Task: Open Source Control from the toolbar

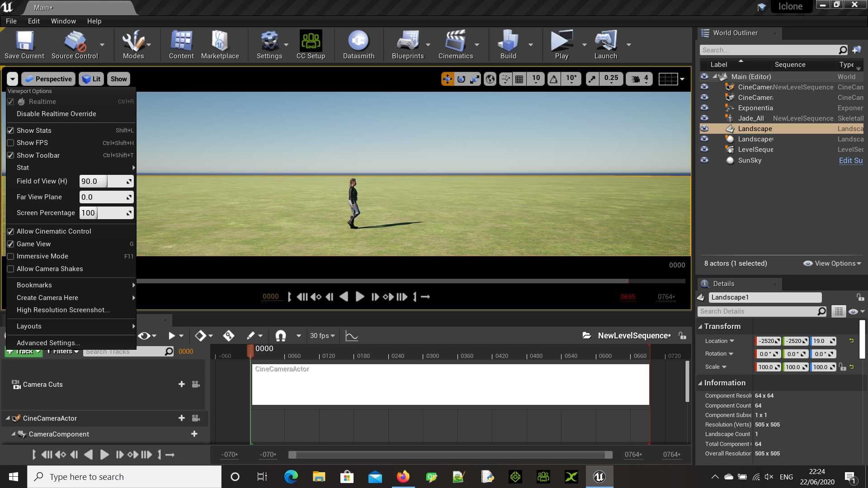Action: point(75,45)
